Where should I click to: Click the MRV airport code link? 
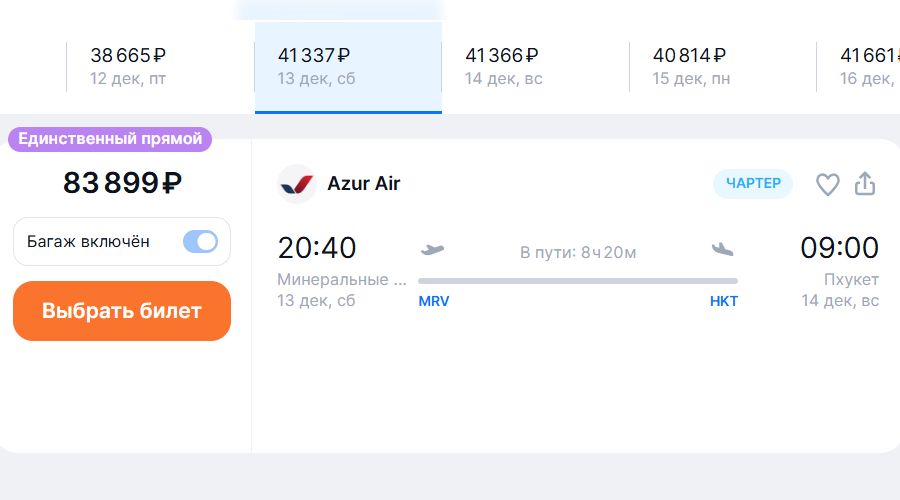point(434,301)
